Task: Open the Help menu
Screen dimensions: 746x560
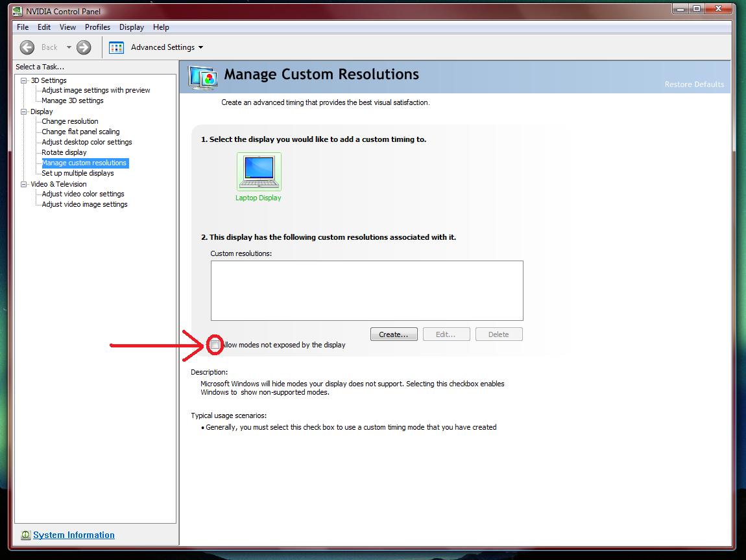Action: click(161, 27)
